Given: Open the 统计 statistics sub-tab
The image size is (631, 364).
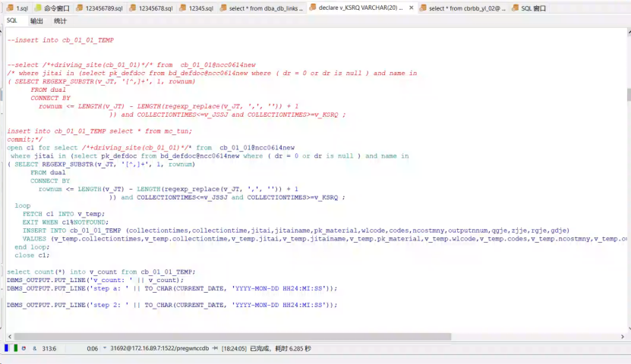Looking at the screenshot, I should (60, 21).
